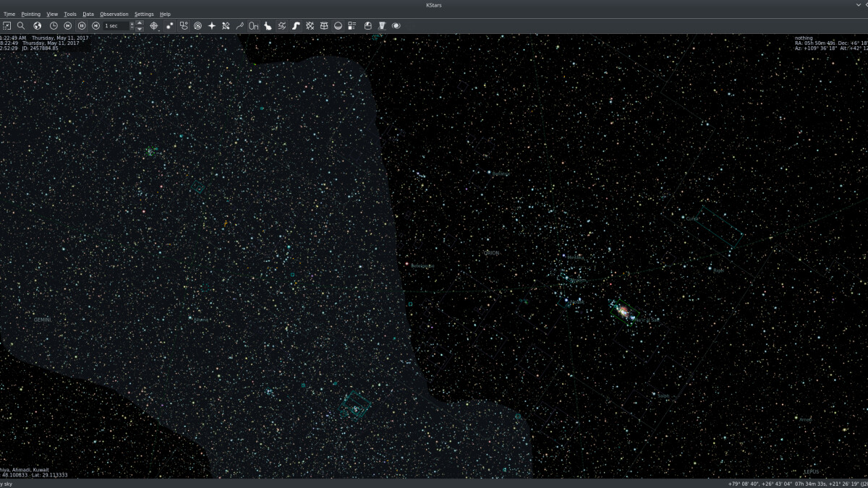The width and height of the screenshot is (868, 488).
Task: Increase the time step with up arrow
Action: click(x=140, y=23)
